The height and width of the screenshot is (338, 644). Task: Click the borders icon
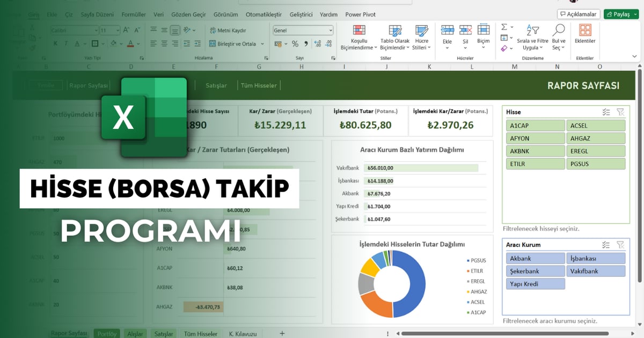pos(95,44)
